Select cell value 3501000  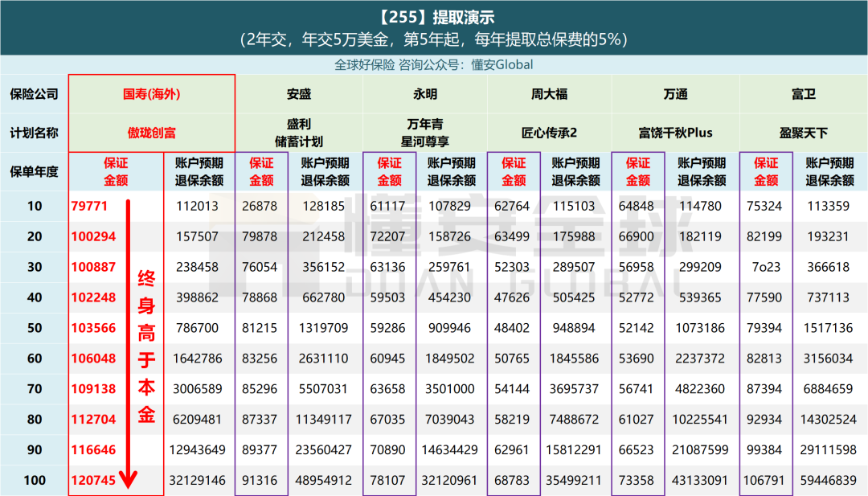coord(449,389)
